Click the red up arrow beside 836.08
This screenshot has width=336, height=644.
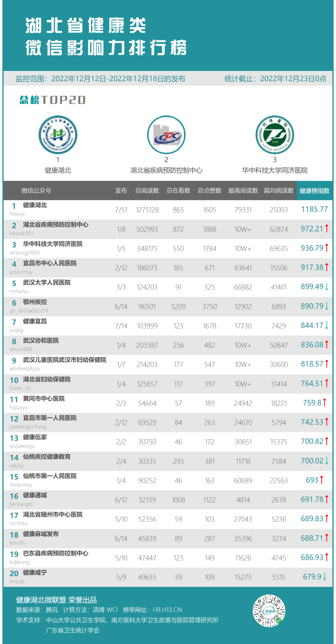(327, 345)
